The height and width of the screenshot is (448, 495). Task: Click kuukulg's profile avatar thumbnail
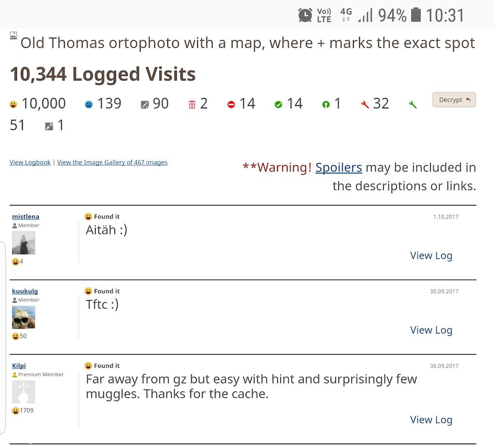(x=24, y=318)
